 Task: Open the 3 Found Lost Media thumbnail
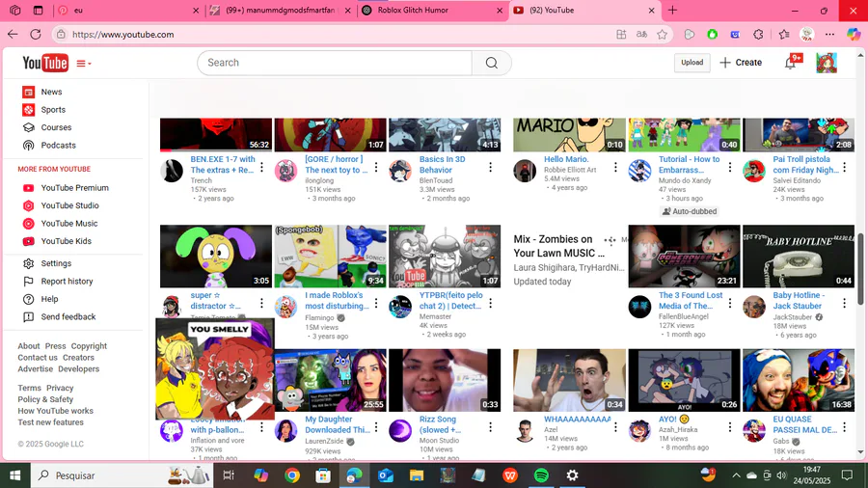tap(684, 257)
